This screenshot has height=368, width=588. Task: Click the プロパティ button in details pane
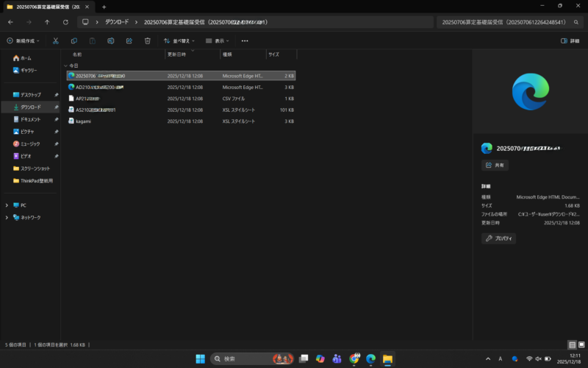coord(498,238)
